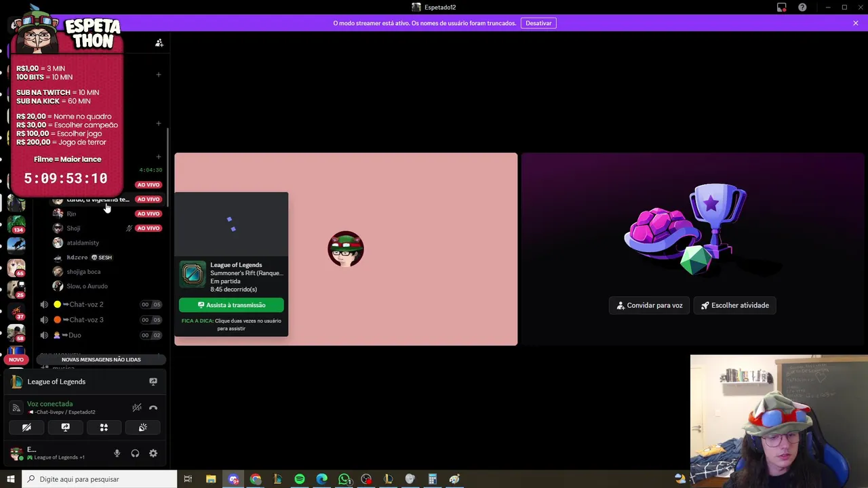Image resolution: width=868 pixels, height=488 pixels.
Task: Click the stream preview thumbnail in the popup
Action: point(231,224)
